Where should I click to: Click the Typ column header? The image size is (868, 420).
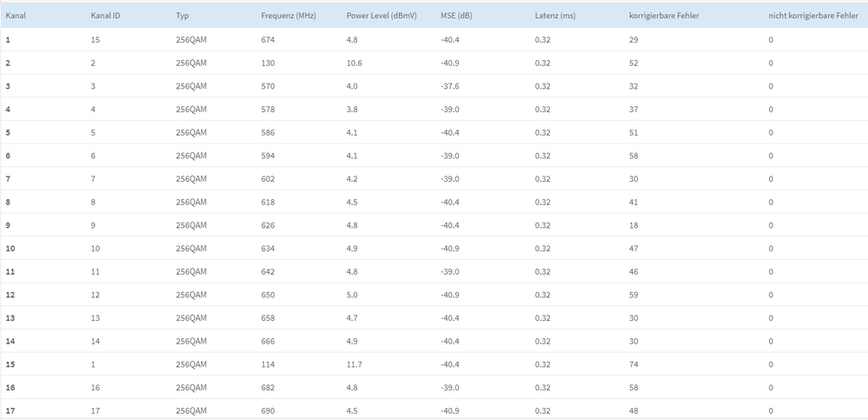point(182,17)
